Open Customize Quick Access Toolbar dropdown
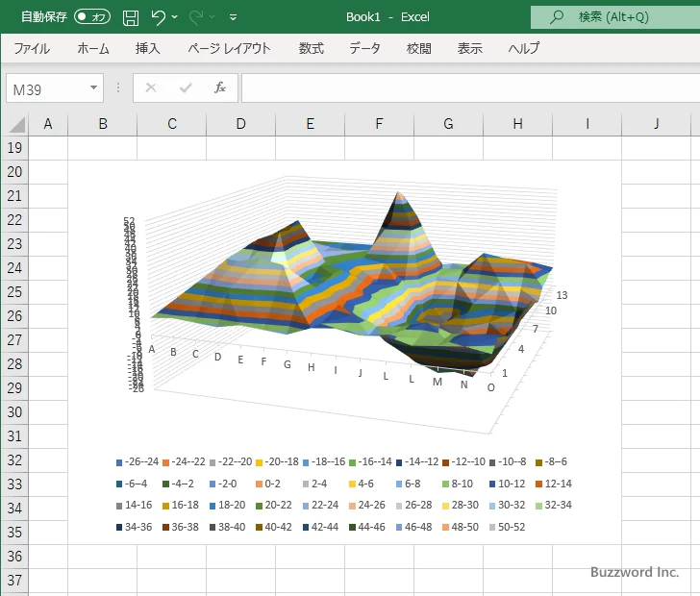This screenshot has height=596, width=700. (233, 17)
